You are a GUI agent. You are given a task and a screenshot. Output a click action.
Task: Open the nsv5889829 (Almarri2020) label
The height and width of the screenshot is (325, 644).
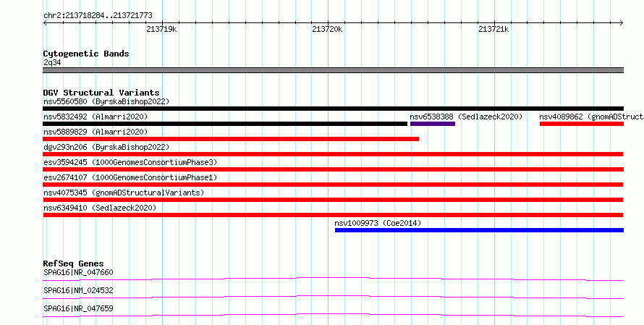(x=96, y=132)
